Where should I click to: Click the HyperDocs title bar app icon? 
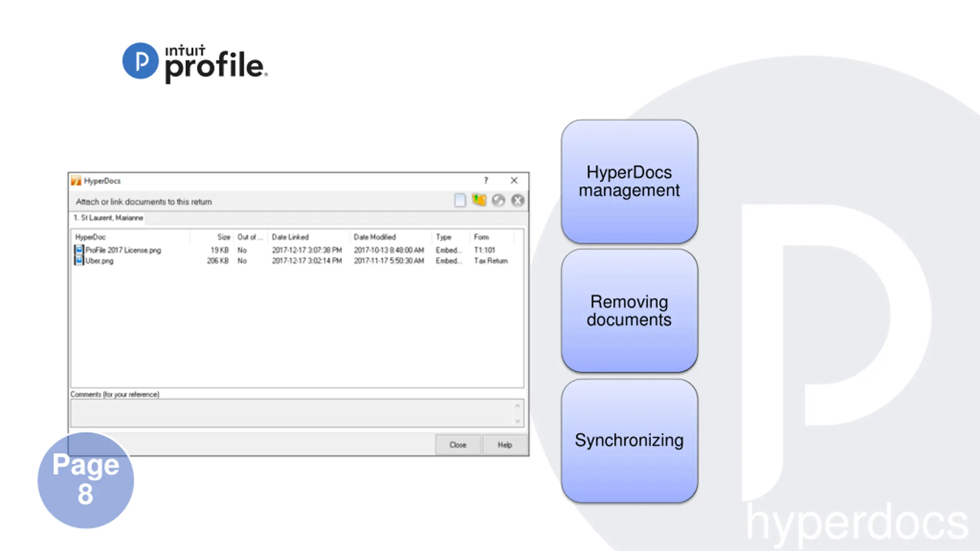pyautogui.click(x=76, y=181)
